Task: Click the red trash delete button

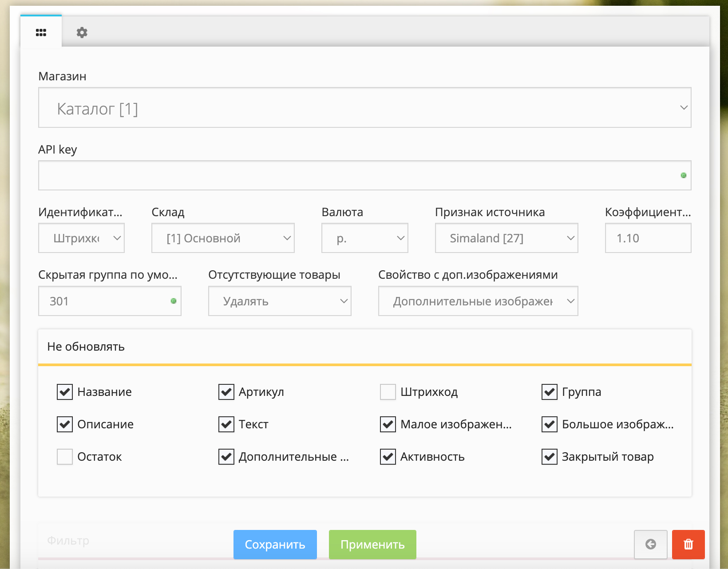Action: [x=688, y=544]
